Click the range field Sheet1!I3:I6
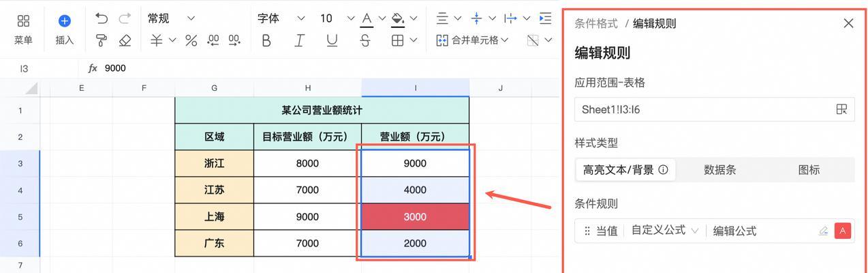The height and width of the screenshot is (273, 868). [714, 109]
